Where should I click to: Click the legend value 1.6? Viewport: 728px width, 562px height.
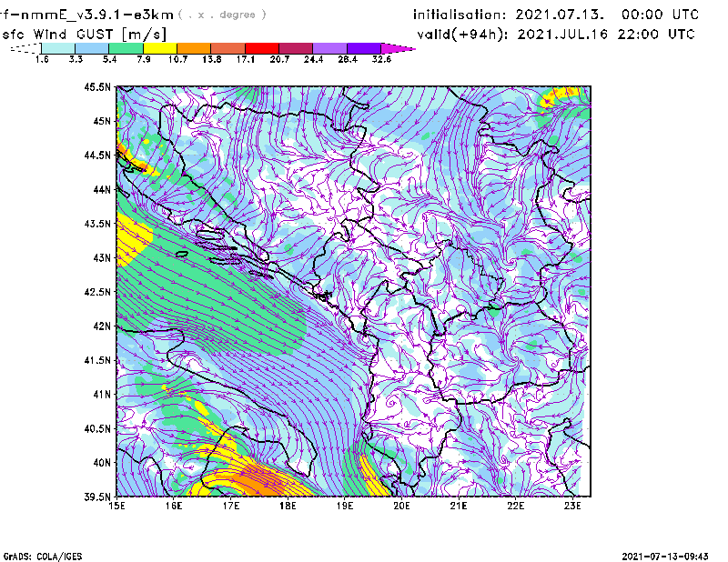(42, 59)
